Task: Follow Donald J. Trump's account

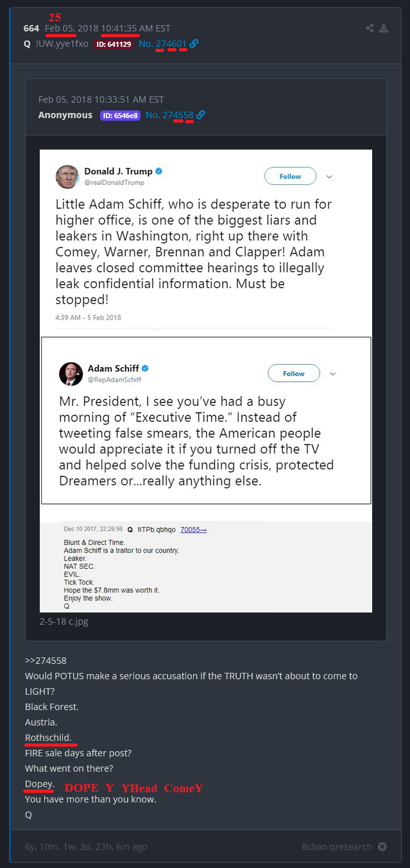Action: (x=290, y=177)
